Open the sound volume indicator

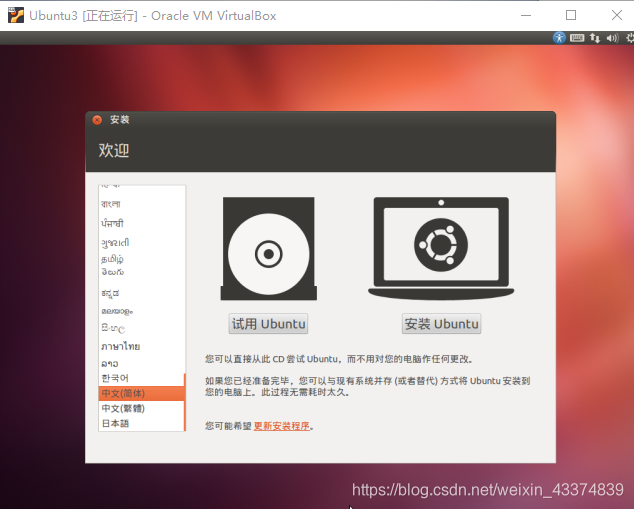(x=612, y=38)
